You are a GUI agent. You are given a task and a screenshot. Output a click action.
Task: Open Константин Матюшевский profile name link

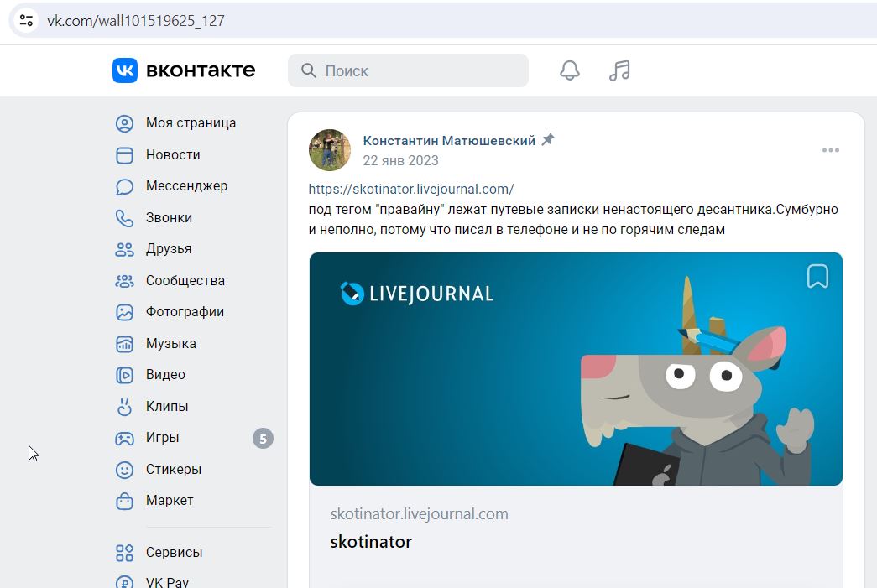tap(449, 141)
